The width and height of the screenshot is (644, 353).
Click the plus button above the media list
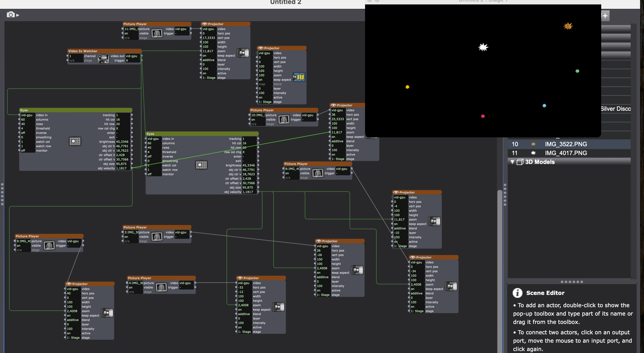[x=605, y=16]
